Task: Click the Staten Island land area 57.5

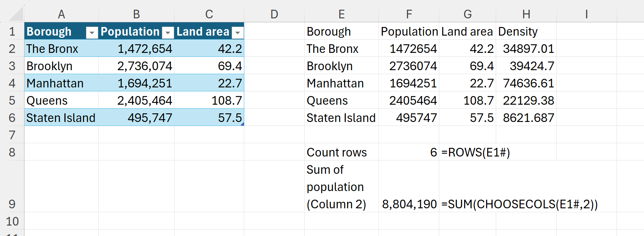Action: (x=230, y=118)
